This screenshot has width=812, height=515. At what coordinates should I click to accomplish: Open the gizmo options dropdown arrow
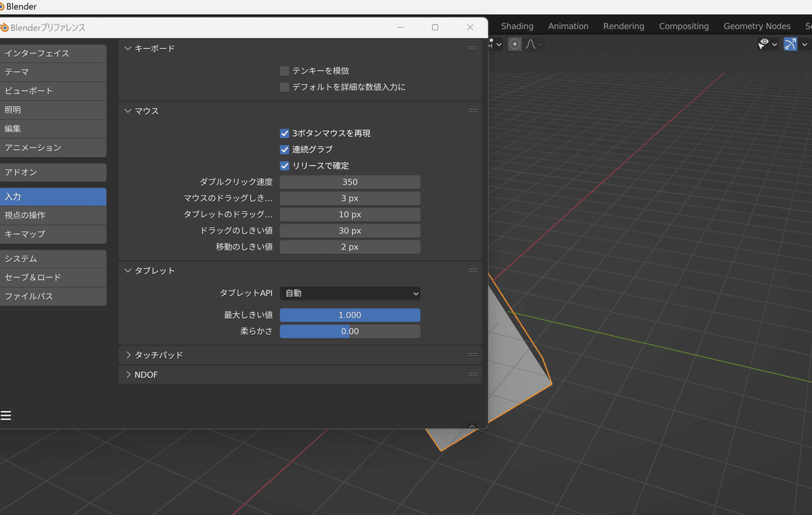[x=805, y=45]
